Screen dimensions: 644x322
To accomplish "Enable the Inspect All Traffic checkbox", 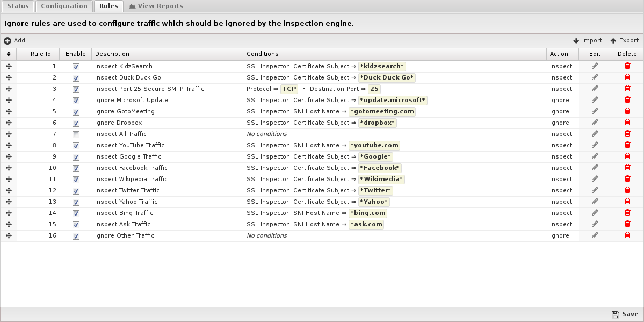I will pos(76,134).
